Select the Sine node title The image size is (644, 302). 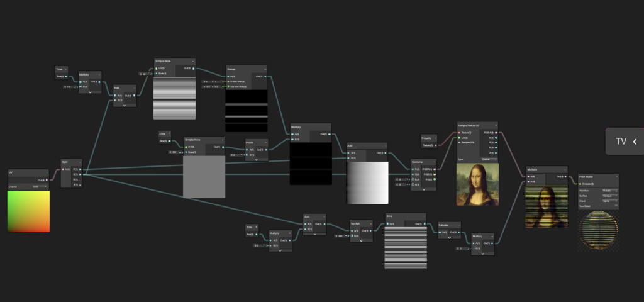389,216
